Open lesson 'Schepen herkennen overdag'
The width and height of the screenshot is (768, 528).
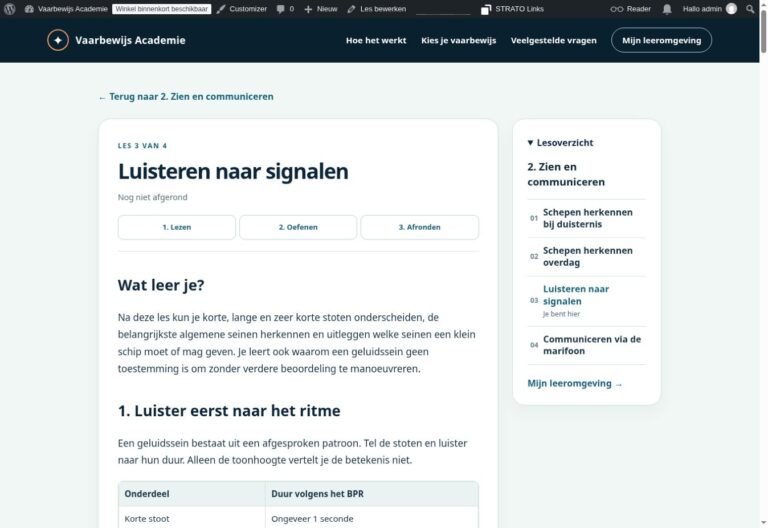tap(587, 257)
